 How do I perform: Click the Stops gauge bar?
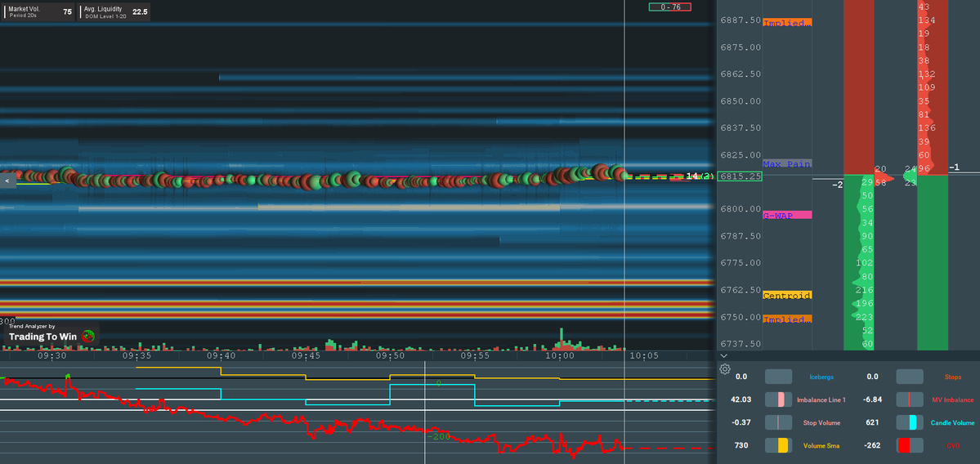coord(910,377)
